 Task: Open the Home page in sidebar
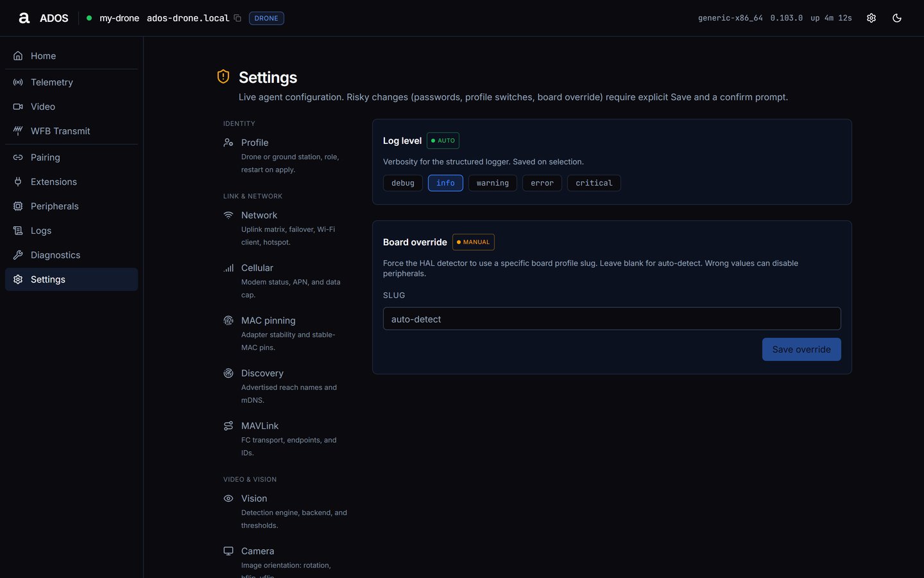pos(71,56)
